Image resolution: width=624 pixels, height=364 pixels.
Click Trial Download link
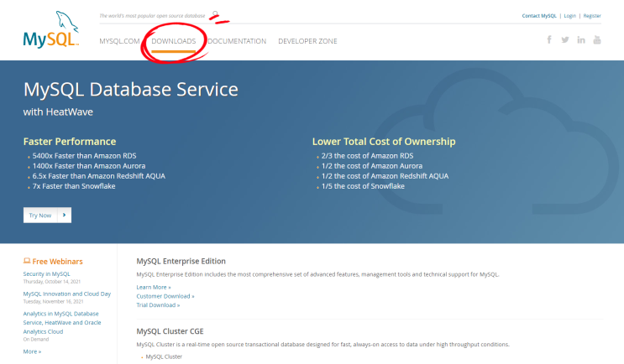[158, 304]
